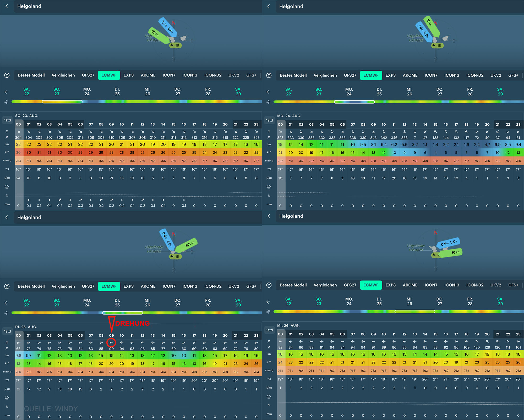Select the hour 12 column in the DI. 25. AUG. table

[x=143, y=335]
